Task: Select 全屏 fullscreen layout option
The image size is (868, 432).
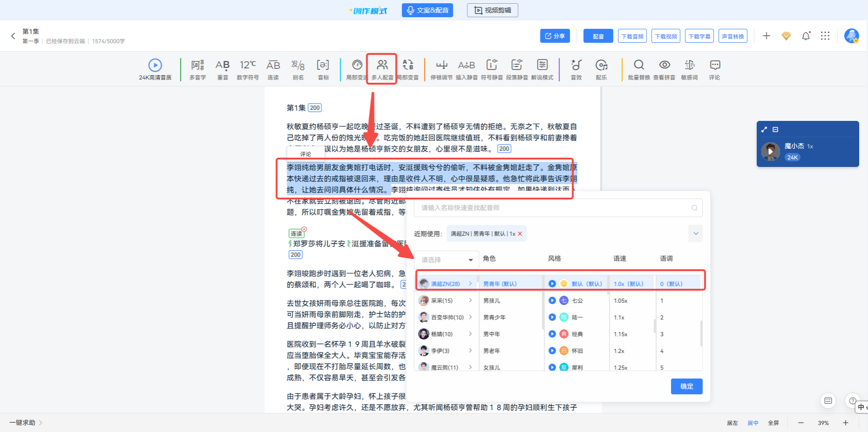Action: point(774,423)
